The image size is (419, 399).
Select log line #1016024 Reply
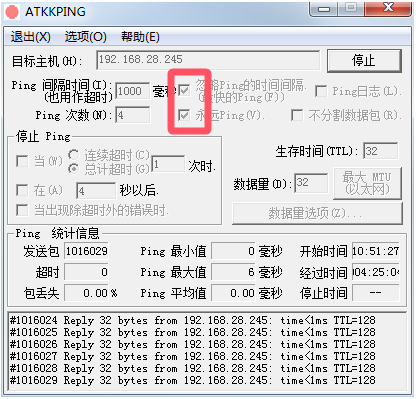[x=192, y=320]
